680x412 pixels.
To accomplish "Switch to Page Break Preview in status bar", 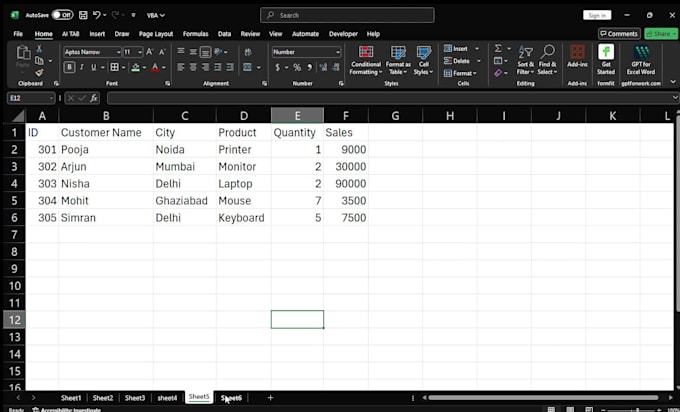I will pos(588,409).
